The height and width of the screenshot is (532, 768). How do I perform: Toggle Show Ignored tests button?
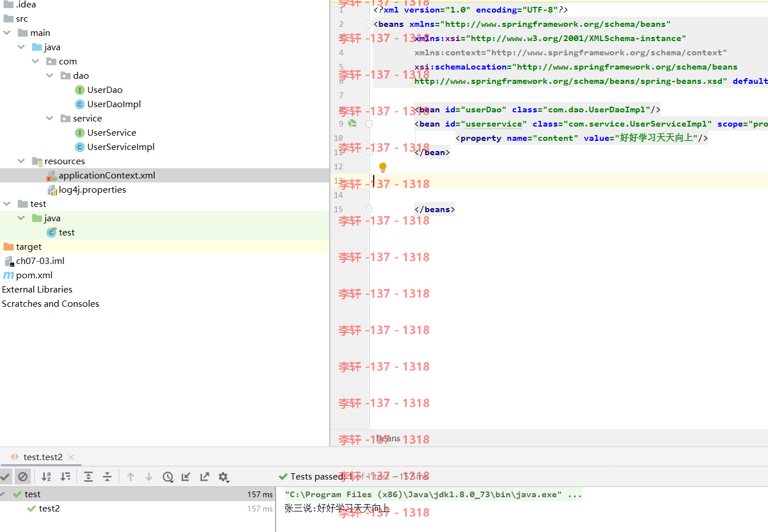tap(23, 477)
